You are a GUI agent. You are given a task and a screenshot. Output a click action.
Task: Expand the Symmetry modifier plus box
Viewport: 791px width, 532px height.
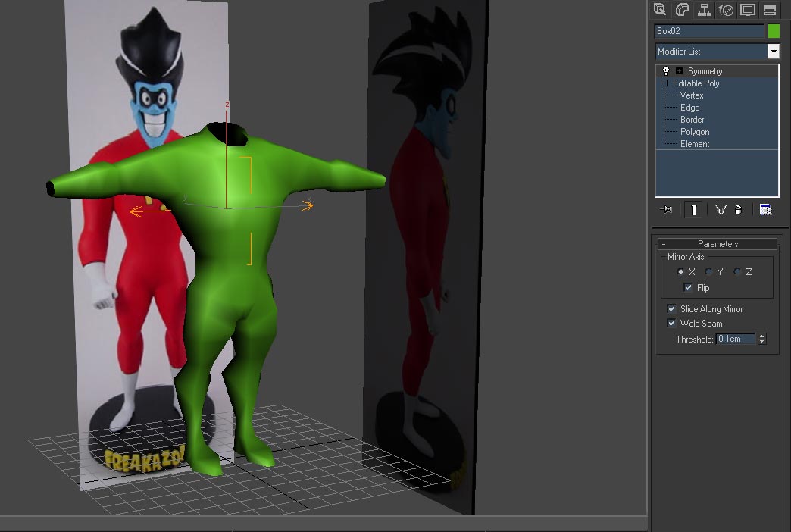[x=679, y=71]
